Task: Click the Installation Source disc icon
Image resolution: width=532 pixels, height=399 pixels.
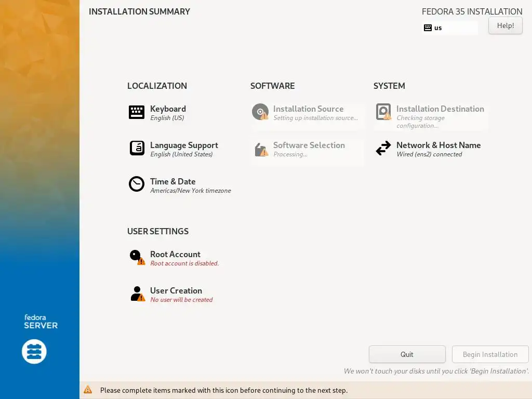Action: pos(260,112)
